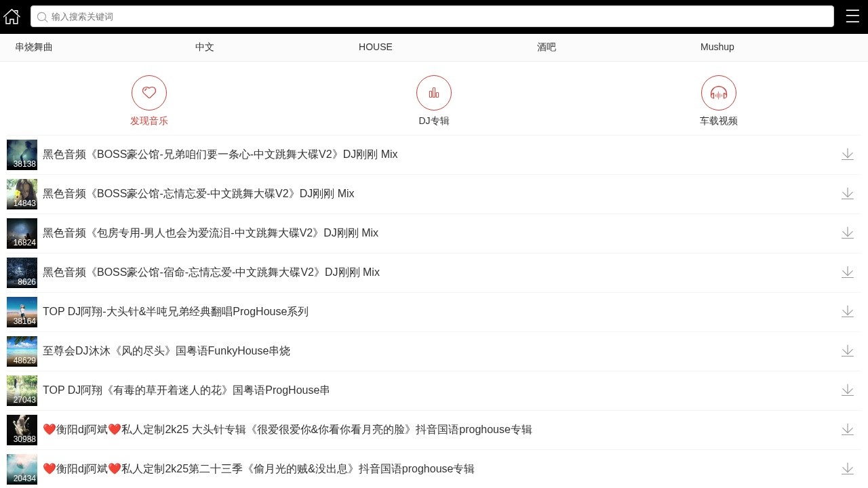Select the heart icon for 发现音乐
Viewport: 868px width, 488px height.
[x=149, y=93]
